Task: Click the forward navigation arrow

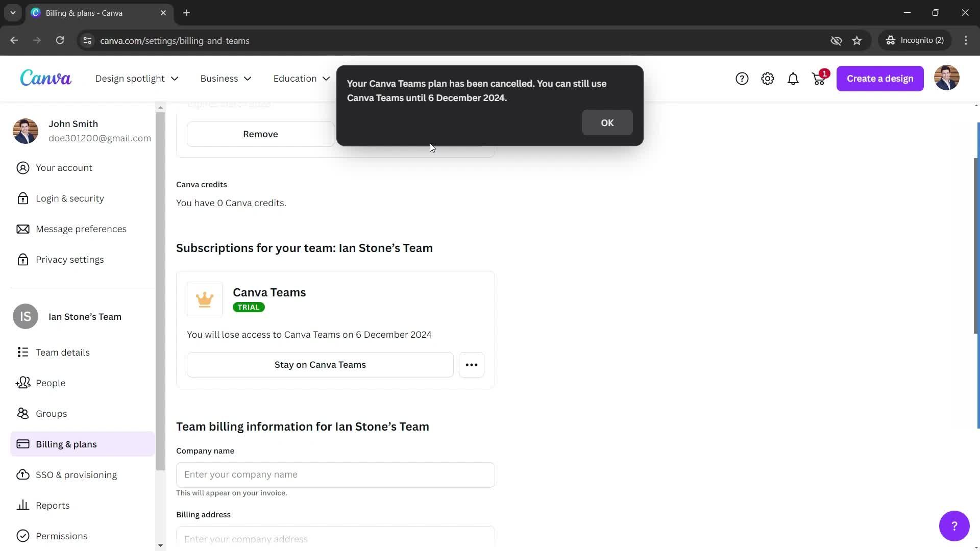Action: [x=37, y=40]
